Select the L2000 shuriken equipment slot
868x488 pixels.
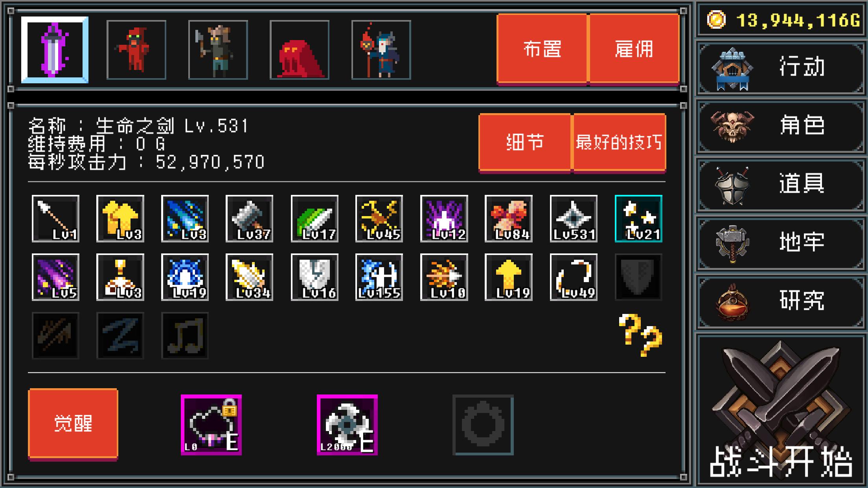(x=348, y=425)
